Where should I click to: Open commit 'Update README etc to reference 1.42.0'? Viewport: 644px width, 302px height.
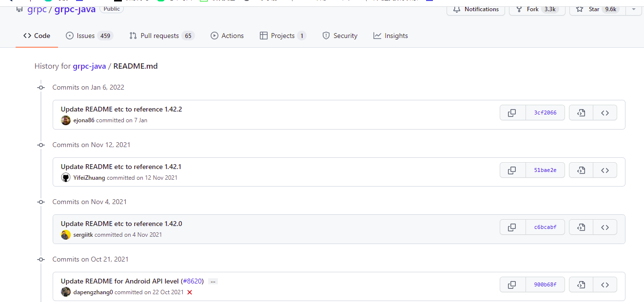point(121,224)
